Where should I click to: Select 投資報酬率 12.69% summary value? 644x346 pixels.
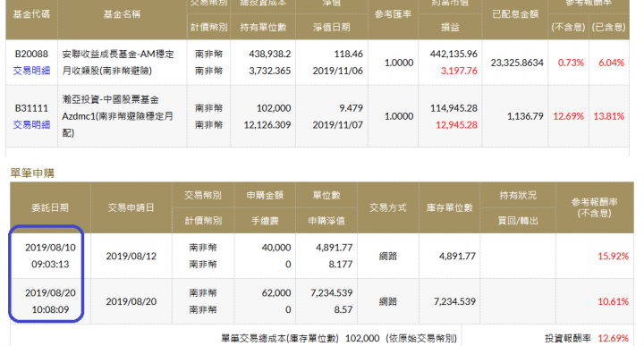pos(613,338)
